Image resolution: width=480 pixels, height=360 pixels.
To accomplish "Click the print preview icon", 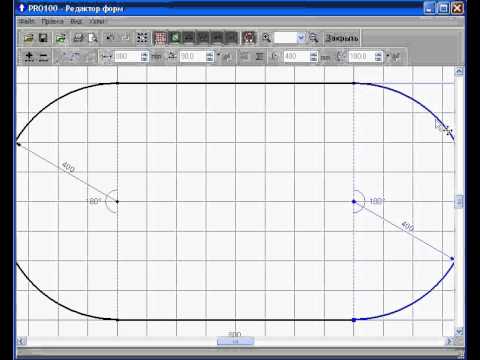I will coord(93,38).
